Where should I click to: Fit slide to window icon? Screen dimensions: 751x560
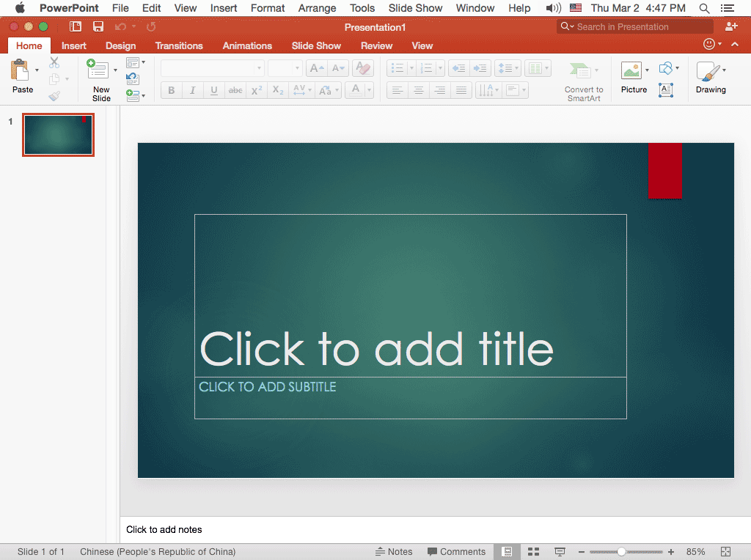[725, 551]
